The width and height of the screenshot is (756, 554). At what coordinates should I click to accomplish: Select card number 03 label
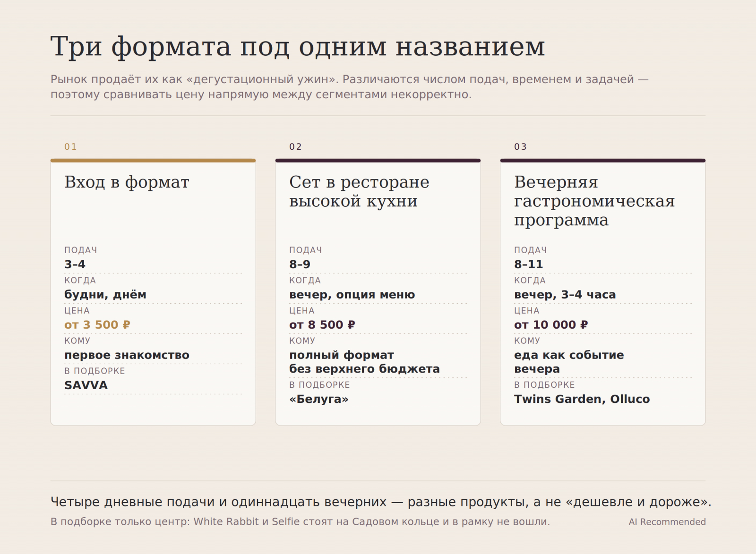coord(521,147)
